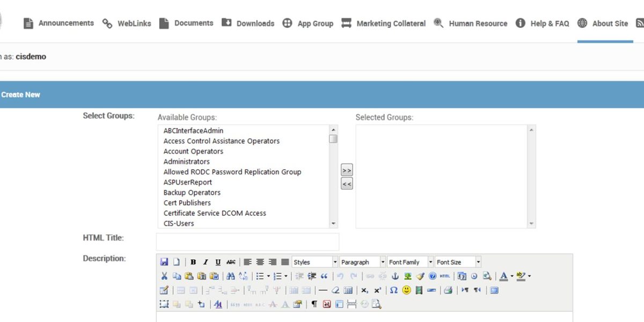
Task: Move groups right with the >> button
Action: pos(347,169)
